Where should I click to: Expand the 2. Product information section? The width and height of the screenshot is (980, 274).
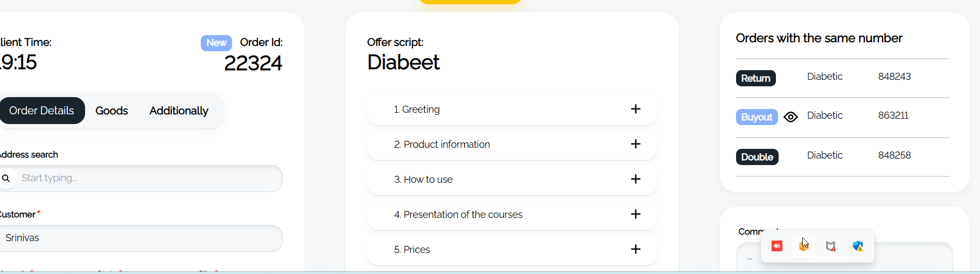[635, 144]
